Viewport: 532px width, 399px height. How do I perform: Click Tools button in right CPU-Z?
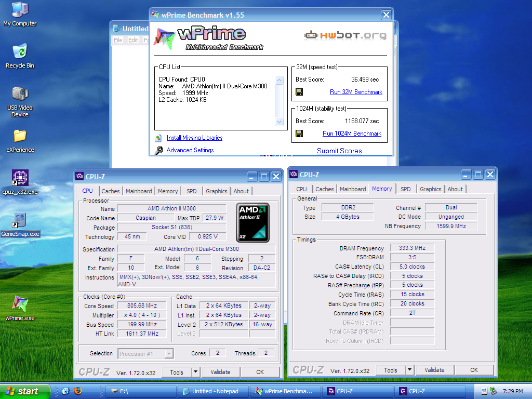pyautogui.click(x=391, y=370)
